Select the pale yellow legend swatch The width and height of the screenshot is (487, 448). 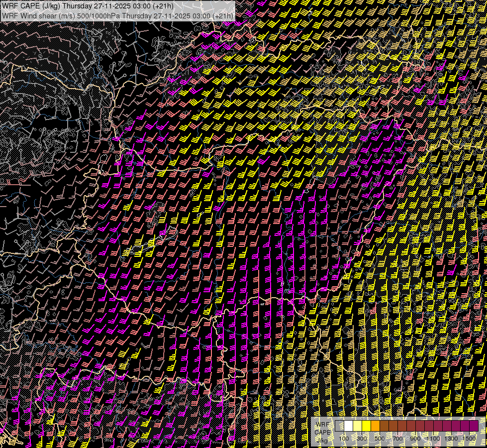[x=358, y=426]
